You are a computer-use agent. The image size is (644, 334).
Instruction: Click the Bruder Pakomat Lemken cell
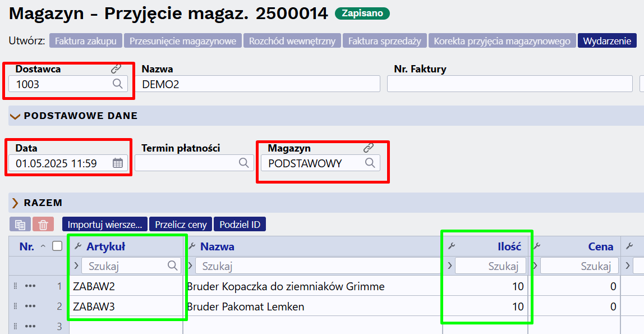pos(312,306)
